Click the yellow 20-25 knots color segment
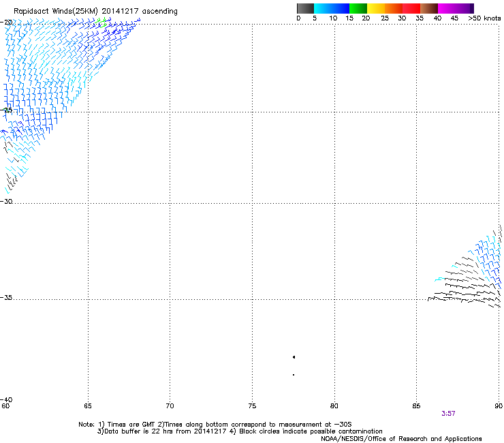The width and height of the screenshot is (504, 443). pos(376,8)
